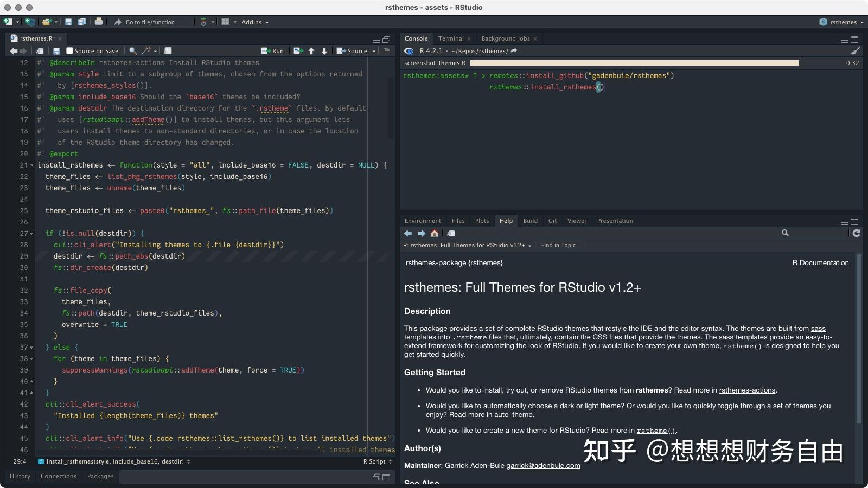Open the auto_theme help link
The height and width of the screenshot is (488, 868).
point(513,415)
